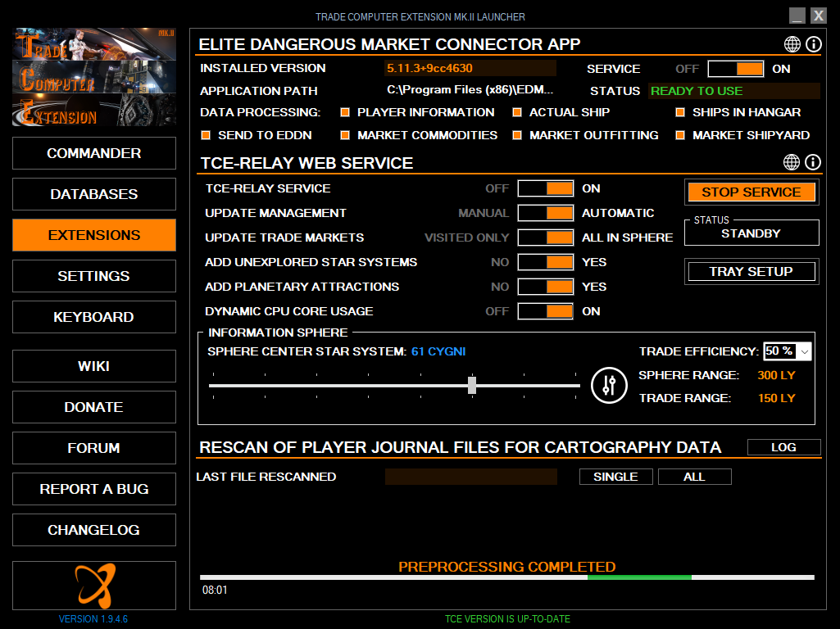Toggle the Market Commodities checkbox
The image size is (840, 629).
pyautogui.click(x=346, y=135)
